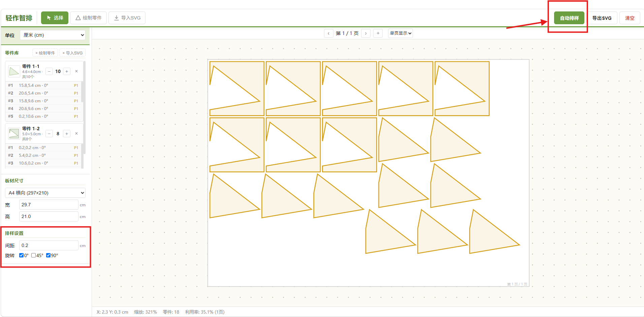This screenshot has height=317, width=644.
Task: Select instance #3 15.8,9.6 cm
Action: 43,101
